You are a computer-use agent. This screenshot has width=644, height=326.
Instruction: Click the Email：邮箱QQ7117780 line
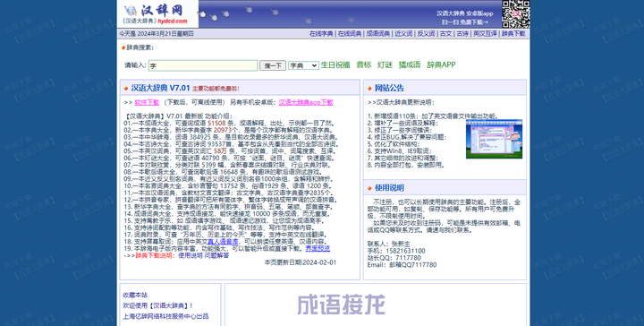coord(402,265)
